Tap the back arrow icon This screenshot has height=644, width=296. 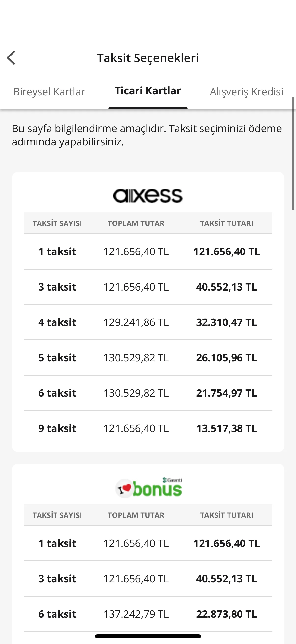11,58
